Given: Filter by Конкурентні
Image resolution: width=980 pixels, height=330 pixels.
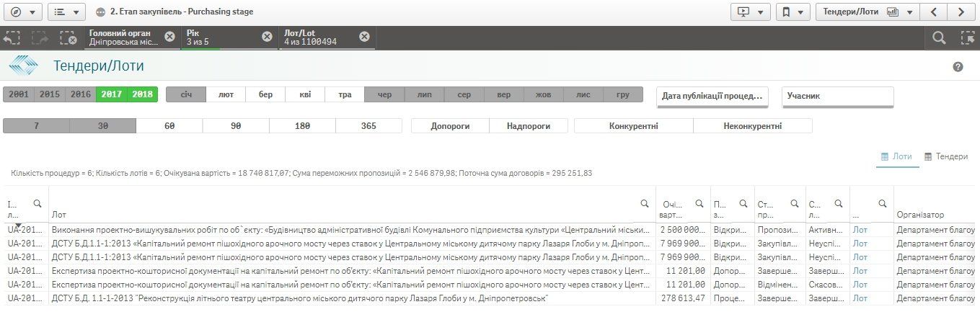Looking at the screenshot, I should (x=634, y=125).
